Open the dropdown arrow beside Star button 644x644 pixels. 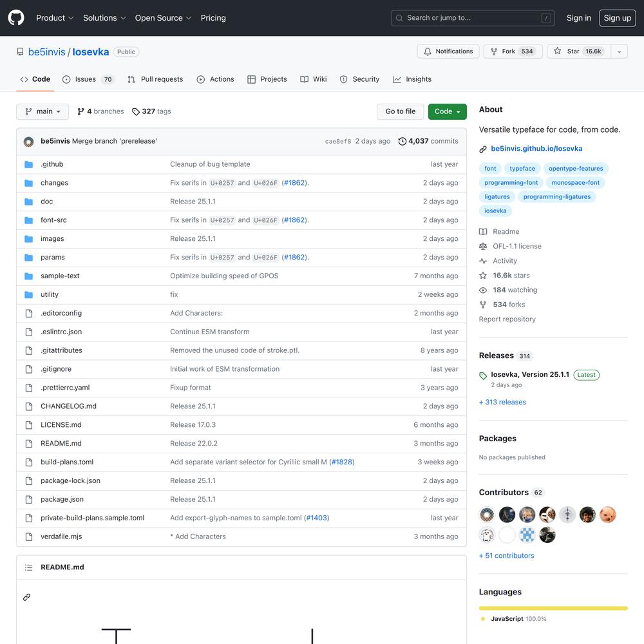(619, 52)
